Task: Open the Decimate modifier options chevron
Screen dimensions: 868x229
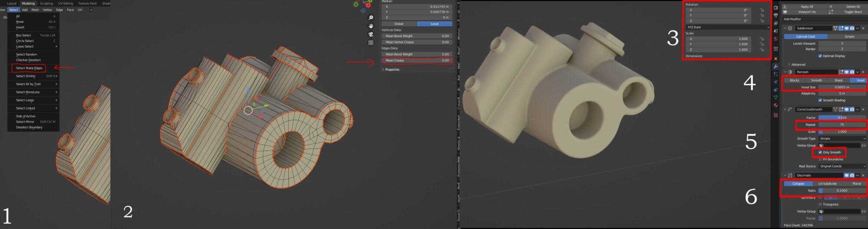Action: (x=858, y=175)
